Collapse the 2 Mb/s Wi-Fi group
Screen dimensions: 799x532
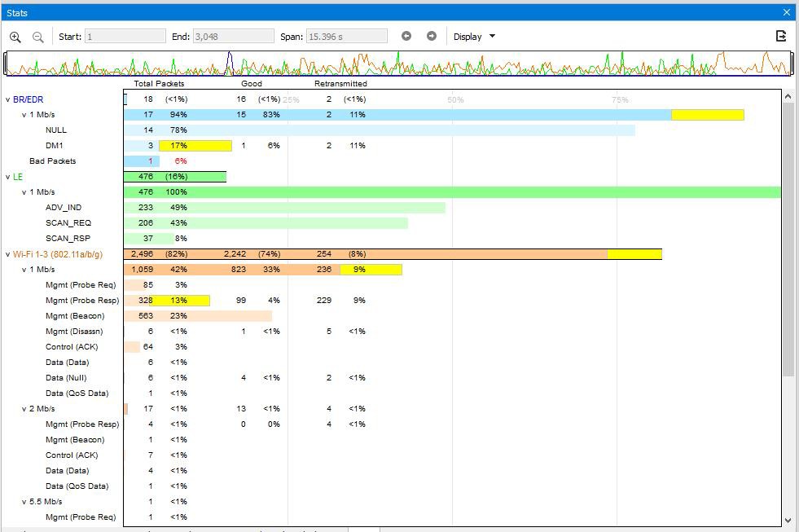(24, 409)
